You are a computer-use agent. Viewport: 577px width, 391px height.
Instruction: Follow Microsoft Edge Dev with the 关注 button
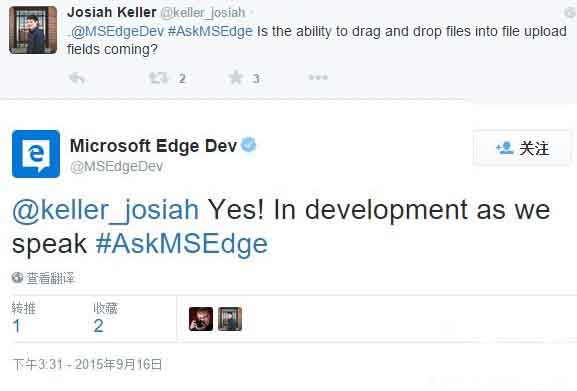coord(522,148)
